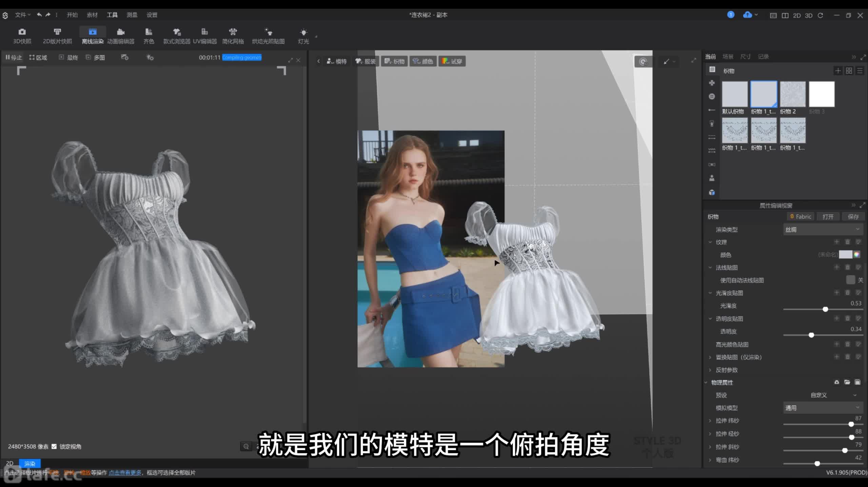This screenshot has height=487, width=868.
Task: Click the blue notification badge icon
Action: pyautogui.click(x=731, y=15)
